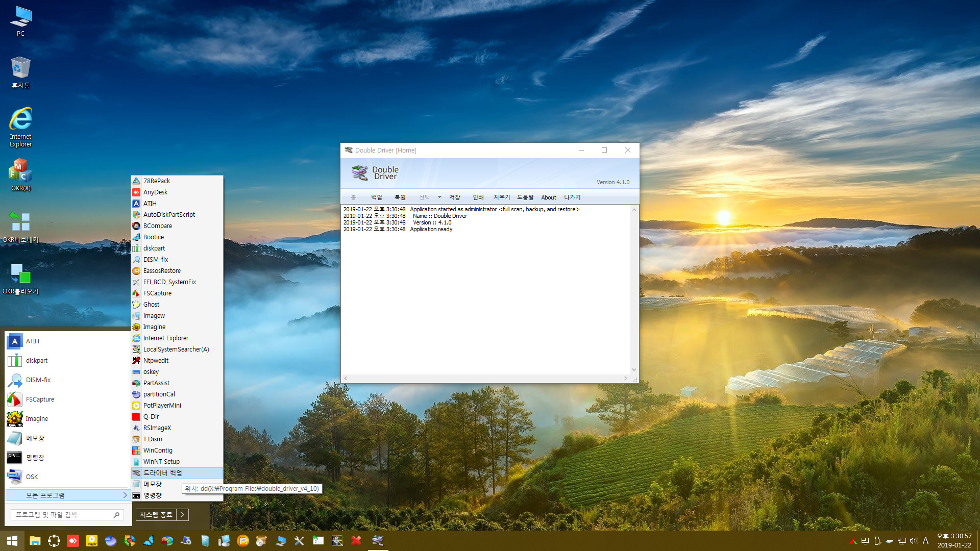Open the 휴지통 recycle bin icon
Screen dimensions: 980x551
pyautogui.click(x=20, y=72)
